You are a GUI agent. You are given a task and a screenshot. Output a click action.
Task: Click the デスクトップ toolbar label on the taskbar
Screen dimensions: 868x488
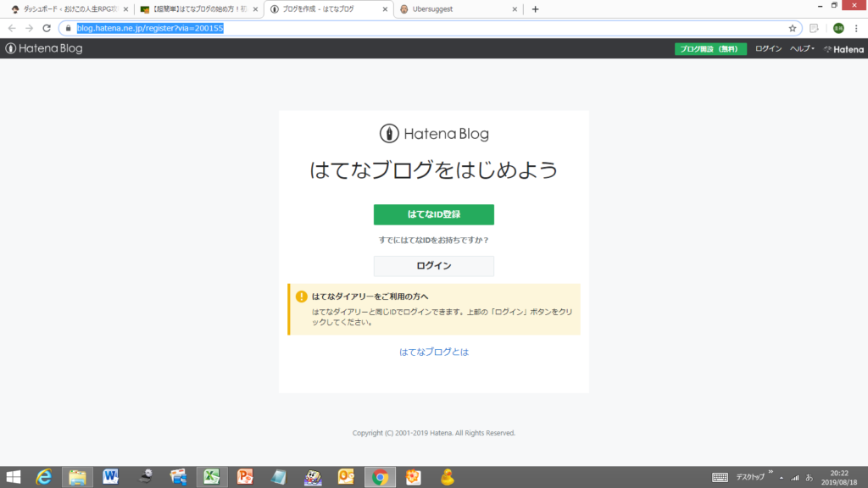[x=750, y=477]
